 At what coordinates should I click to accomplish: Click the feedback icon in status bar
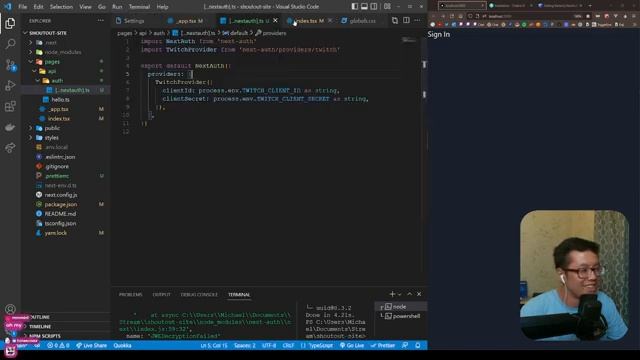point(405,345)
